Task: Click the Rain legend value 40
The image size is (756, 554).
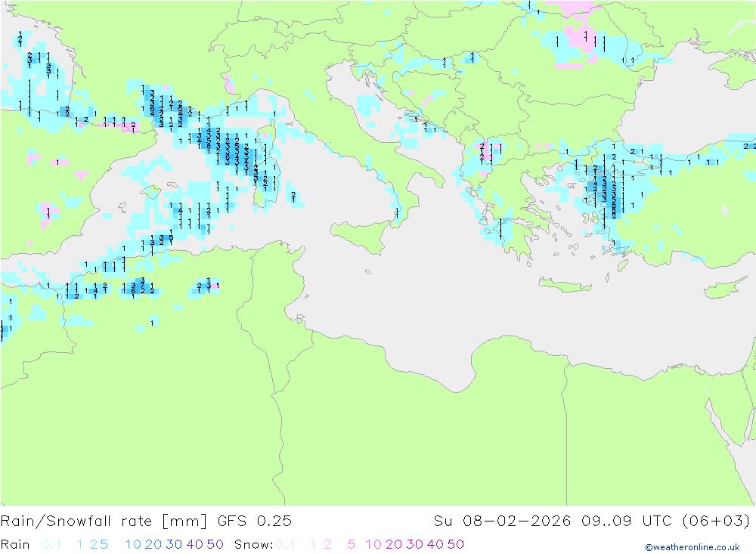Action: pos(195,544)
